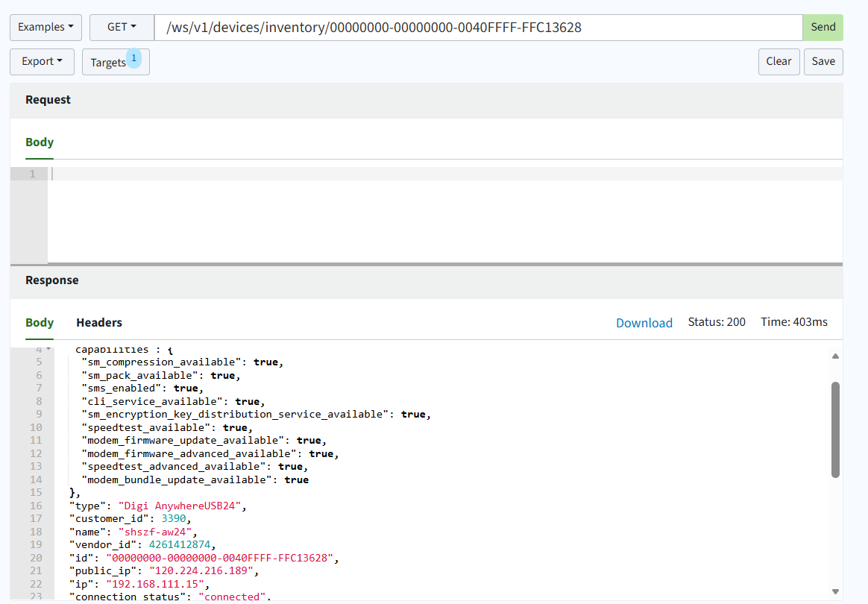Select the Response Body tab
This screenshot has width=868, height=604.
coord(40,323)
